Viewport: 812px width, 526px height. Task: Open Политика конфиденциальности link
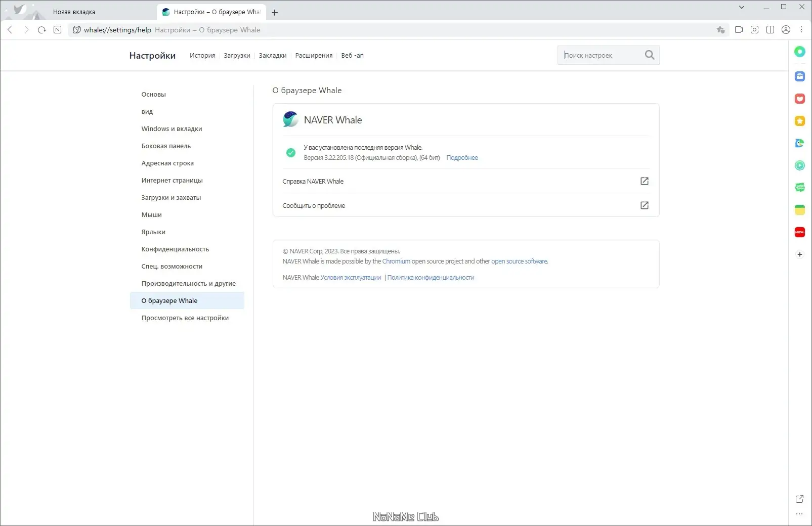pos(431,278)
